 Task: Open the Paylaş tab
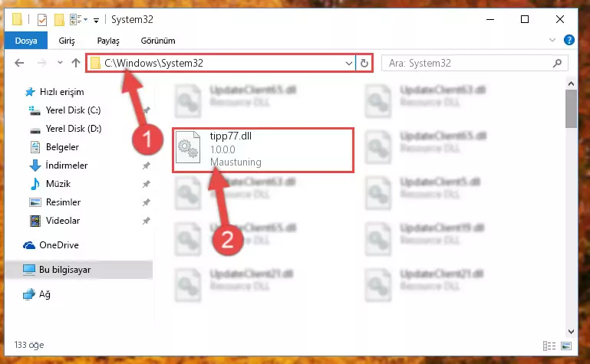[108, 41]
